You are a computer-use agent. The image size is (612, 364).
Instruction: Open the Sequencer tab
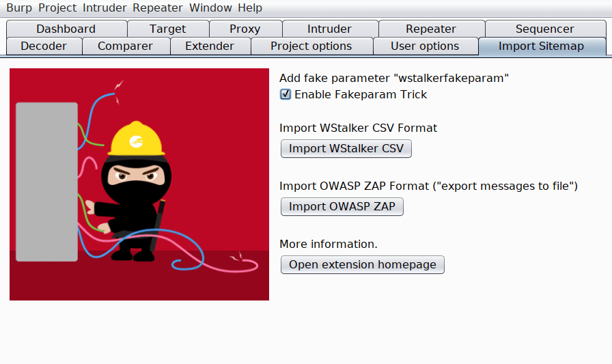(x=544, y=29)
